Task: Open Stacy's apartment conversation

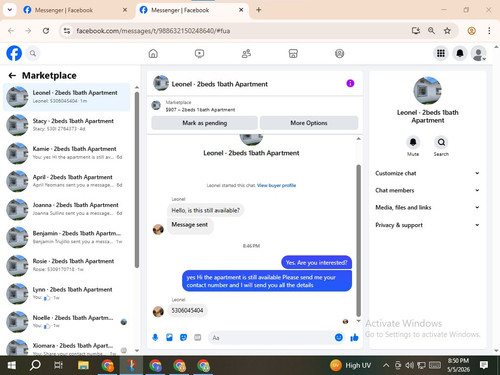Action: pyautogui.click(x=67, y=125)
